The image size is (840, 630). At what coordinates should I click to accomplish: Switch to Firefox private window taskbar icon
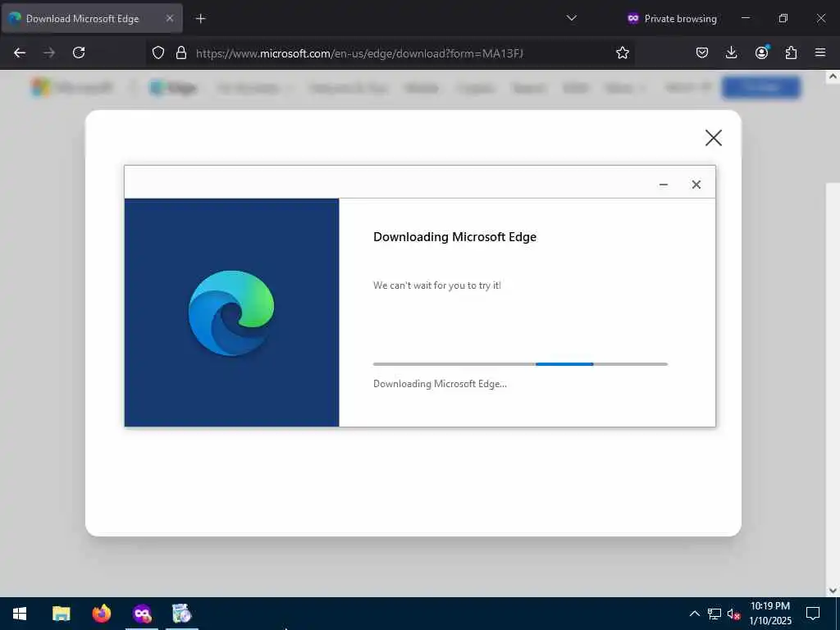click(x=142, y=614)
